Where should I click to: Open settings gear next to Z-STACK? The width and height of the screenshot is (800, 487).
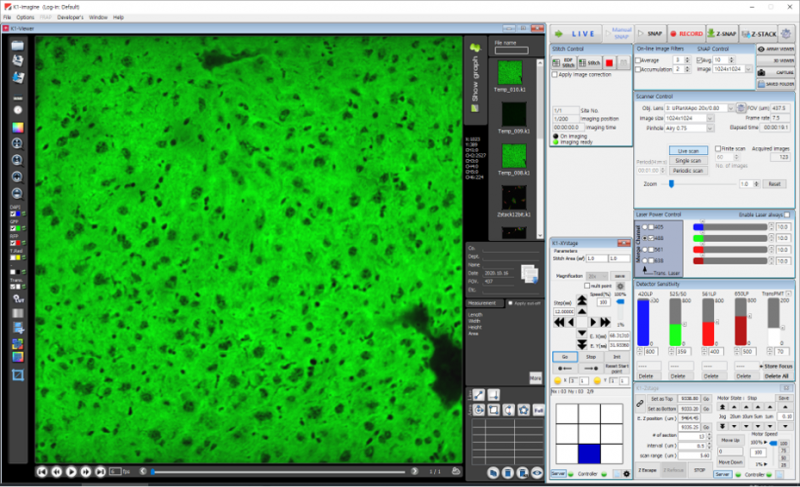pos(786,34)
